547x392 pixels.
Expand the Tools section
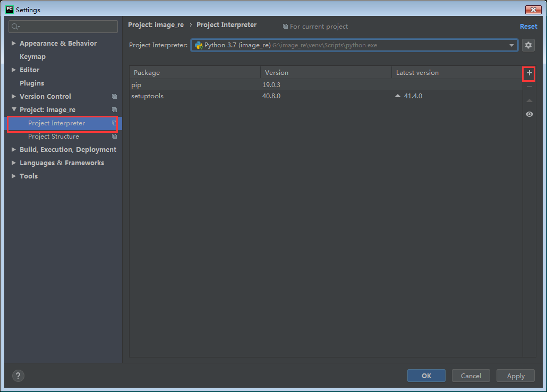pyautogui.click(x=14, y=176)
